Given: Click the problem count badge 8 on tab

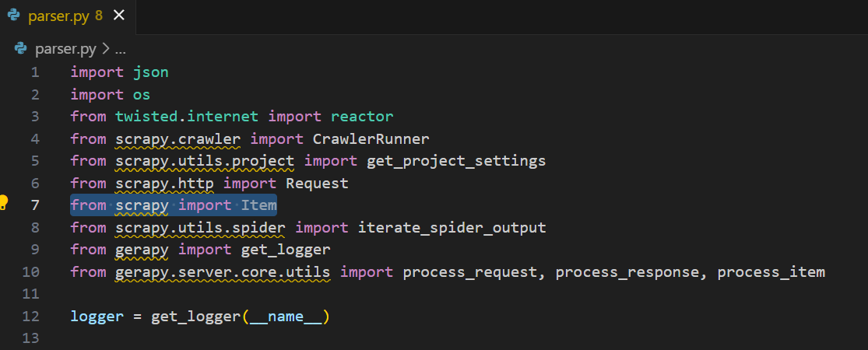Looking at the screenshot, I should click(99, 15).
